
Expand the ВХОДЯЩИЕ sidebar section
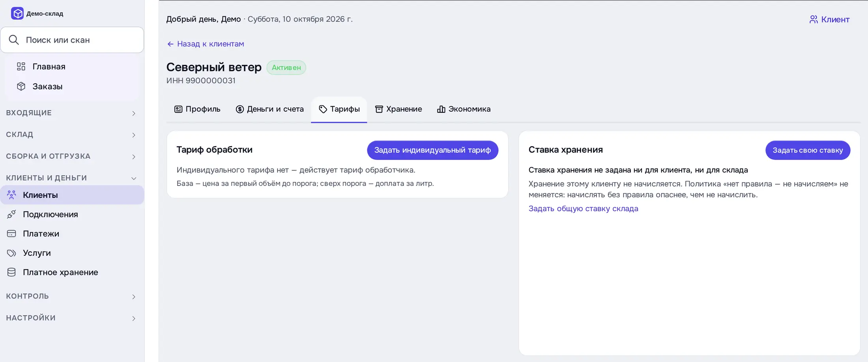72,113
